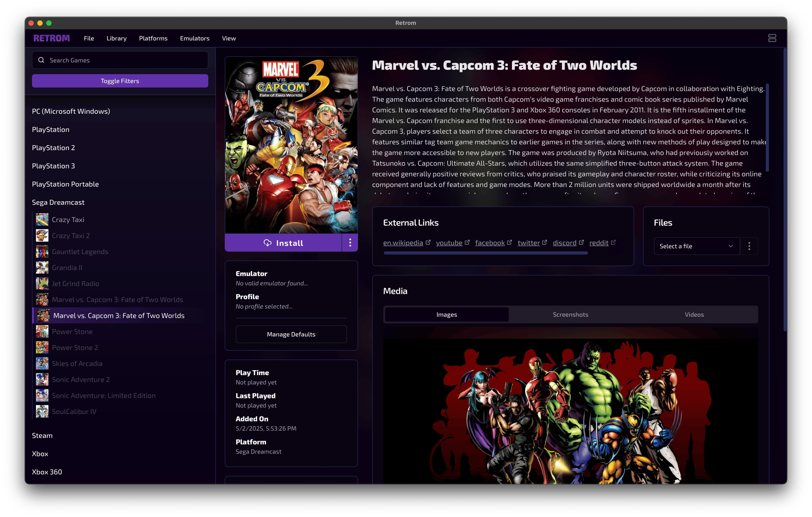This screenshot has width=812, height=517.
Task: Click the reddit external link icon
Action: tap(613, 243)
